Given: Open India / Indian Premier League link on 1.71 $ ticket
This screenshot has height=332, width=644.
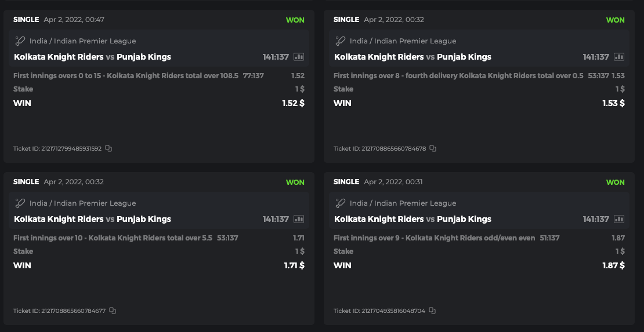Looking at the screenshot, I should pos(82,203).
